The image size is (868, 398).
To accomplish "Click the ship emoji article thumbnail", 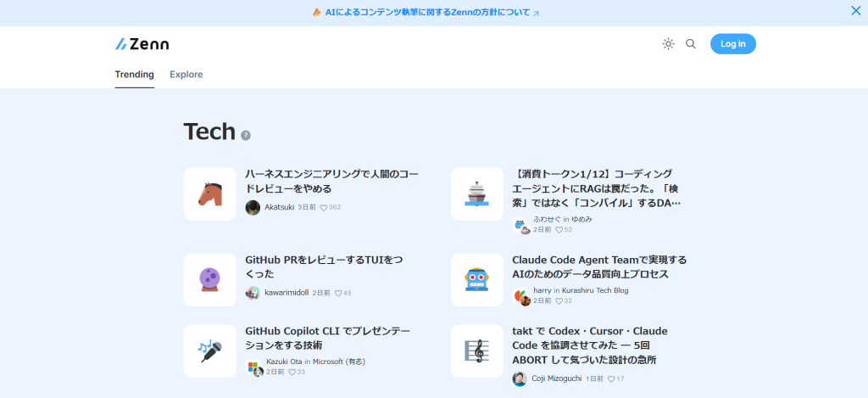I will (x=477, y=194).
